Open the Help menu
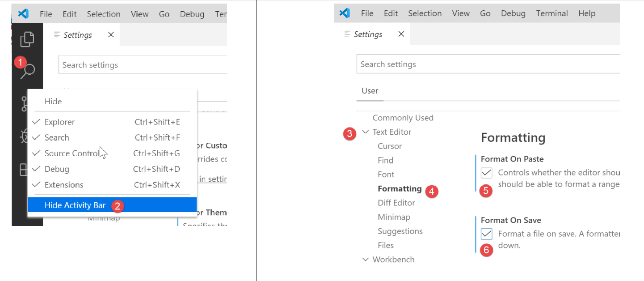The width and height of the screenshot is (644, 281). coord(586,13)
